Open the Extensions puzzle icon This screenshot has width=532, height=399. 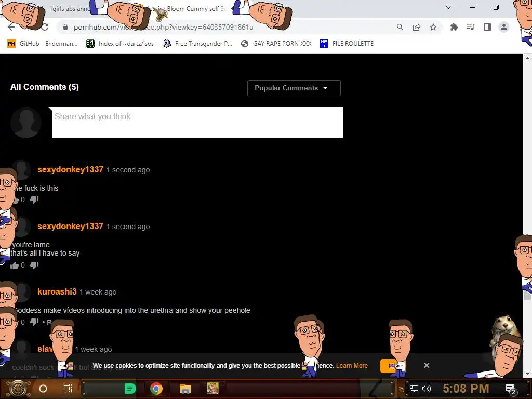coord(454,27)
